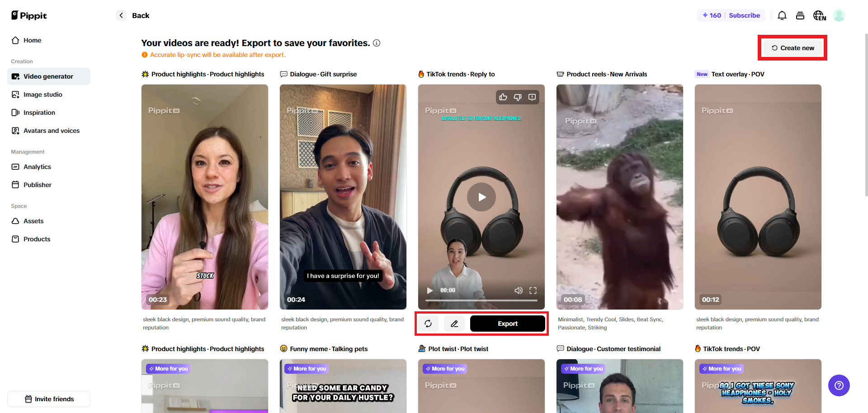The height and width of the screenshot is (413, 868).
Task: Open the EN language selector
Action: 819,15
